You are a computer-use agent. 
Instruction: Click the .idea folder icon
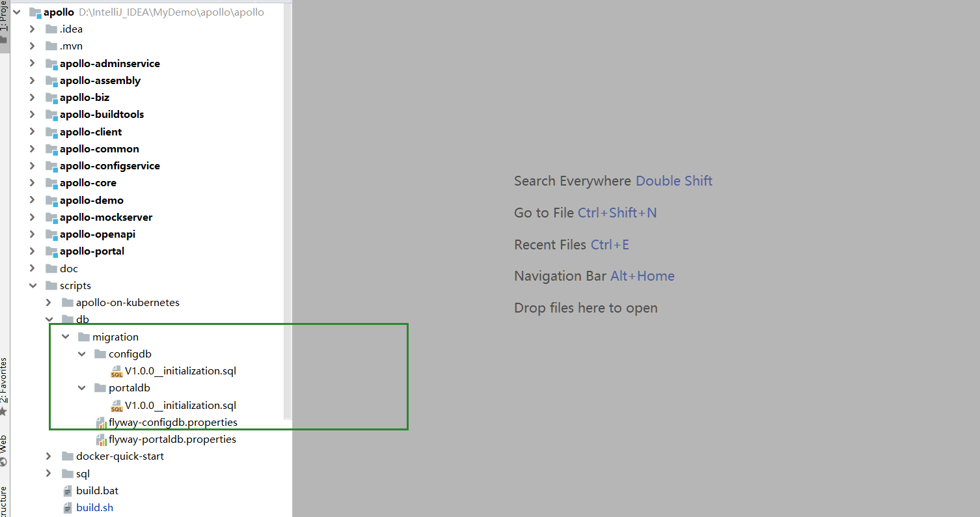pos(51,29)
